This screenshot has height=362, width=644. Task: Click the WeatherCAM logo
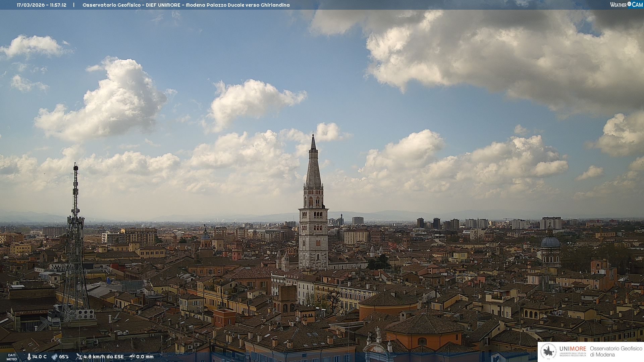tap(626, 5)
